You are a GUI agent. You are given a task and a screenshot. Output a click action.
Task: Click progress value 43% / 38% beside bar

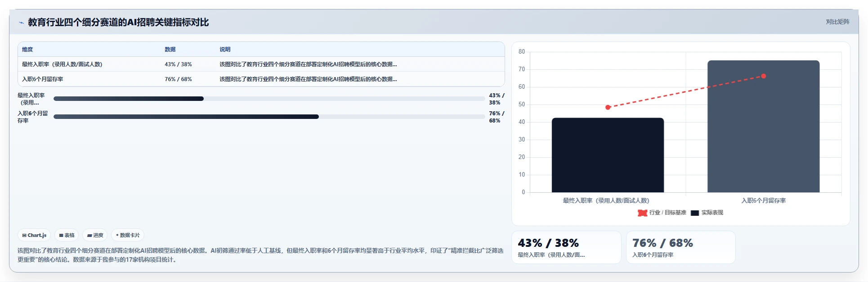click(497, 99)
